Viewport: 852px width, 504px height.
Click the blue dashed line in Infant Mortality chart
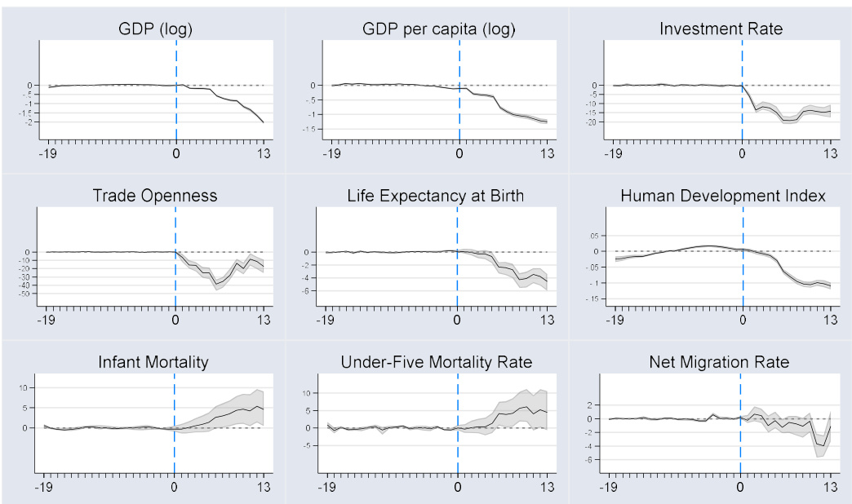click(x=175, y=440)
